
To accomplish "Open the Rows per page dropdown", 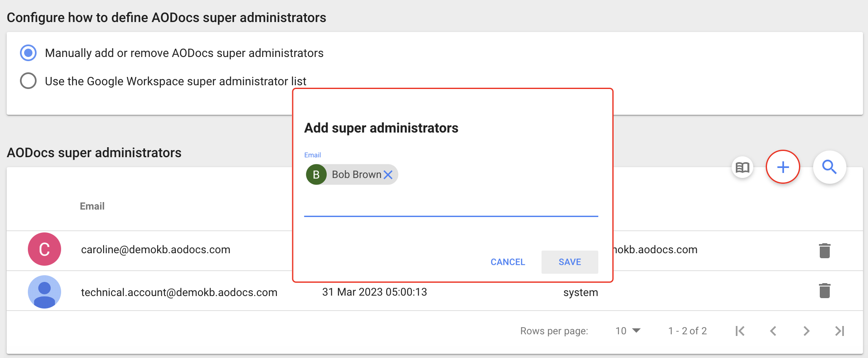I will [x=628, y=331].
